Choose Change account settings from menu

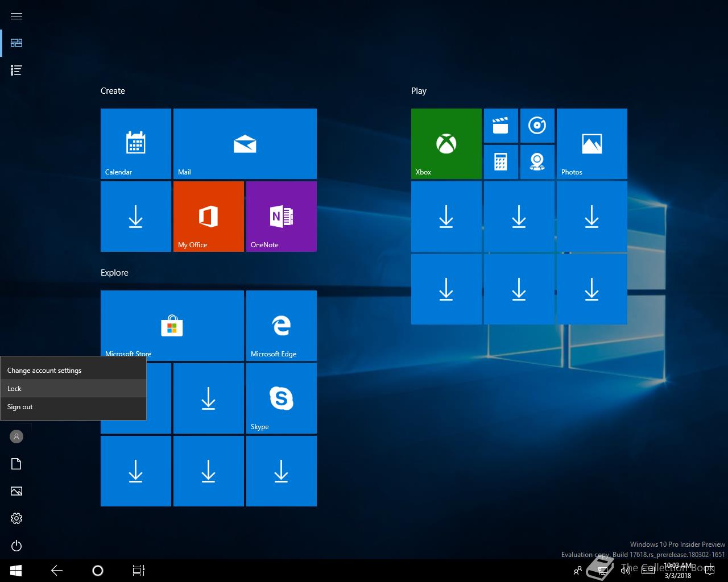tap(73, 371)
